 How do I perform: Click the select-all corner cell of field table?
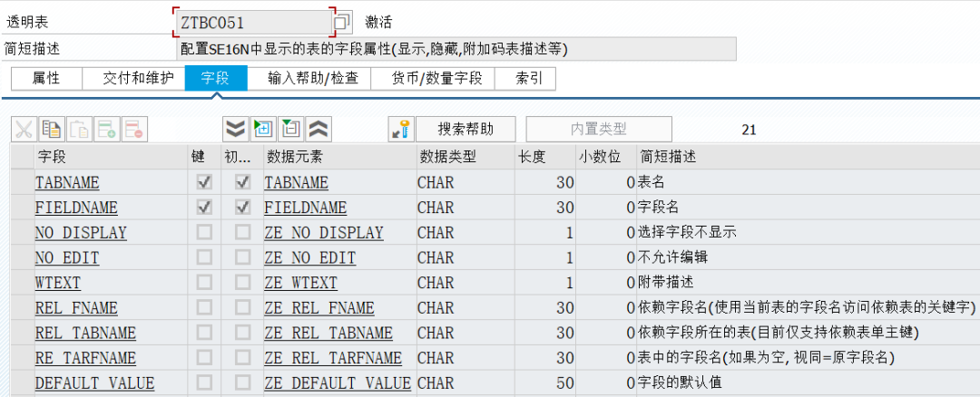pyautogui.click(x=22, y=157)
